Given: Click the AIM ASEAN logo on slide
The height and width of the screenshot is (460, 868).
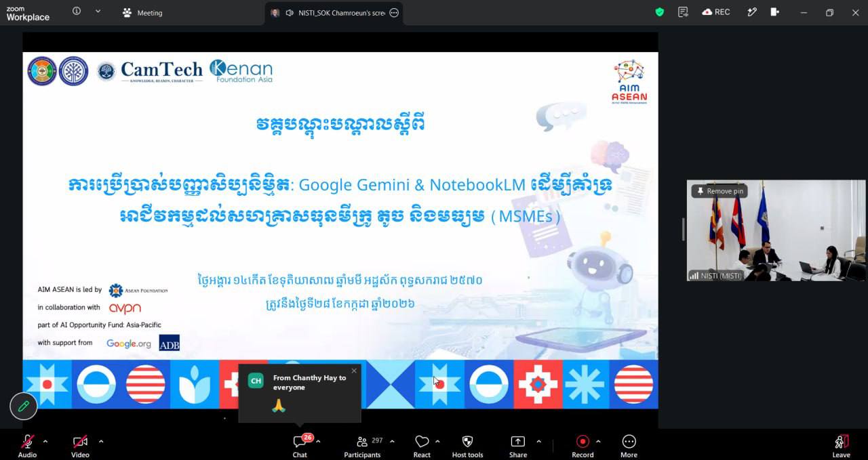Looking at the screenshot, I should coord(629,81).
